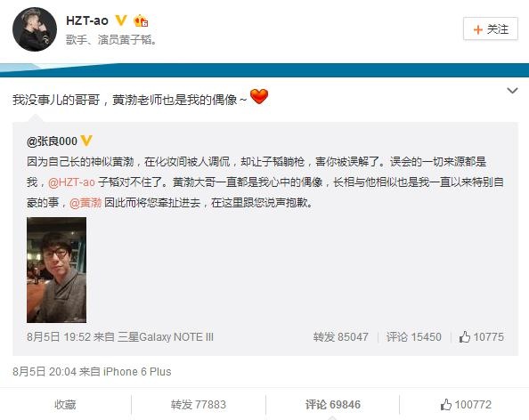Select the 收藏 favorite tab

pos(65,405)
